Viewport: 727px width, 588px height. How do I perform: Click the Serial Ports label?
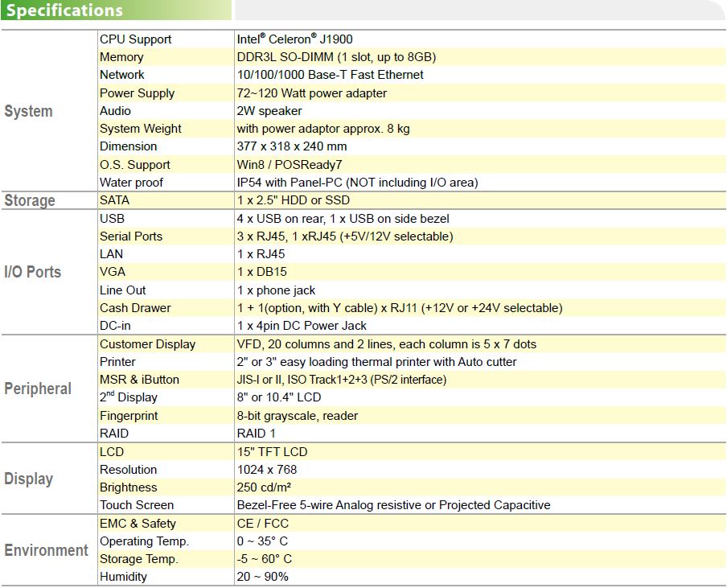coord(131,236)
